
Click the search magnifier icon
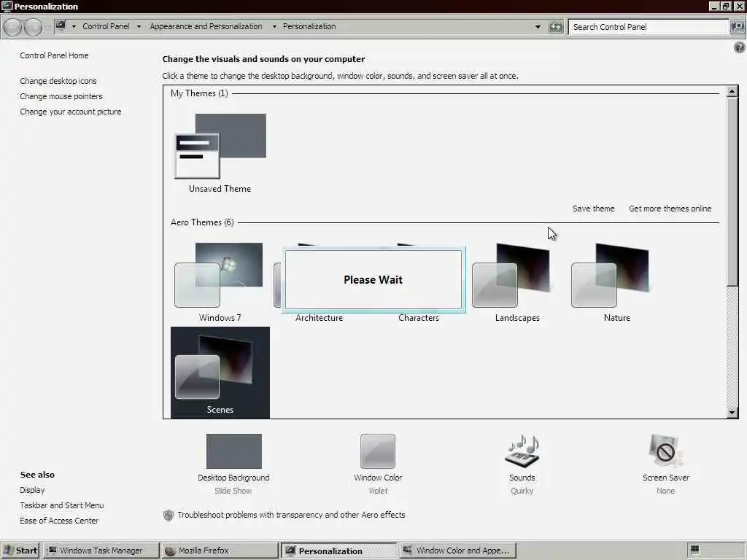[x=738, y=27]
